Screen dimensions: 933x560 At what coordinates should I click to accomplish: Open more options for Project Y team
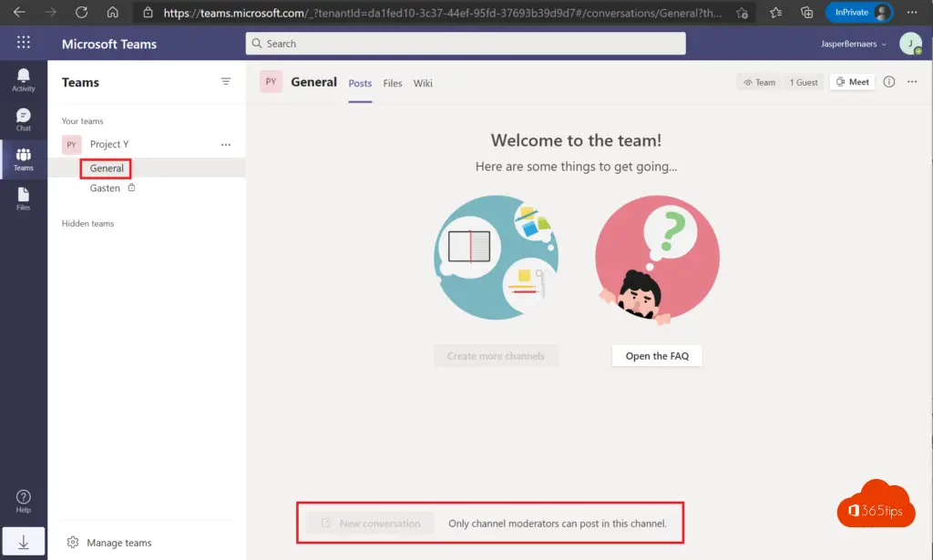tap(226, 145)
